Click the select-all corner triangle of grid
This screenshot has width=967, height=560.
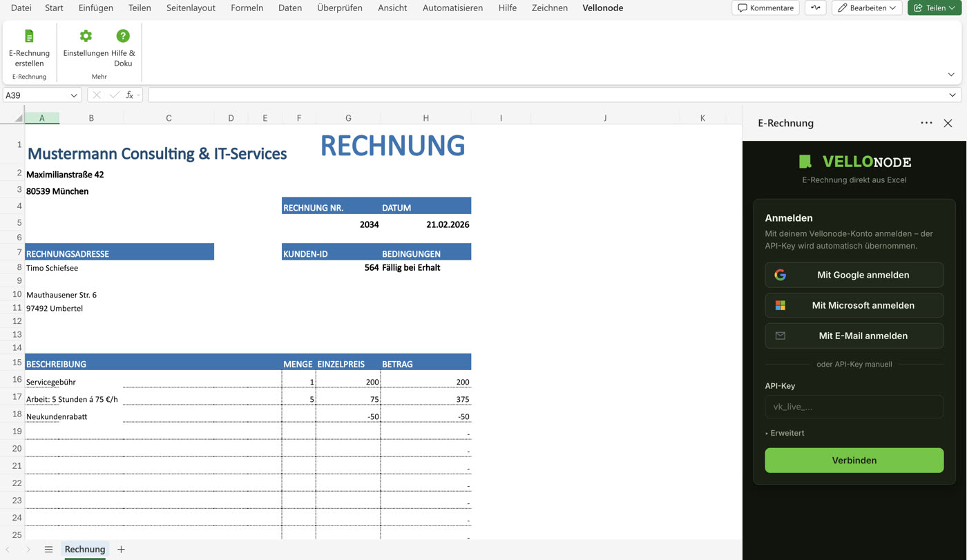pyautogui.click(x=18, y=118)
